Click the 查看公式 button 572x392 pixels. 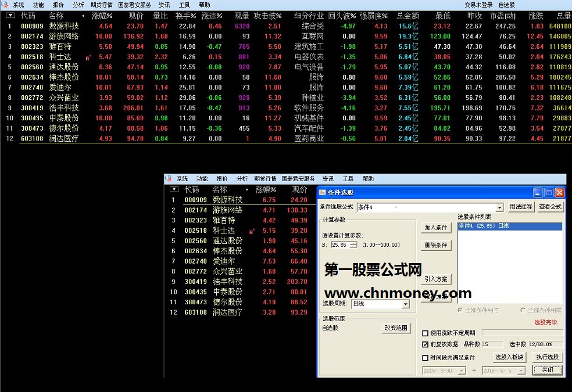pyautogui.click(x=550, y=207)
